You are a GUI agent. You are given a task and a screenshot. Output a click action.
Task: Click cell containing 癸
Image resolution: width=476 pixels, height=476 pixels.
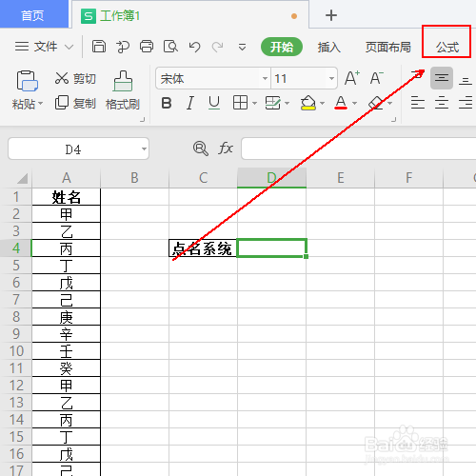(67, 368)
